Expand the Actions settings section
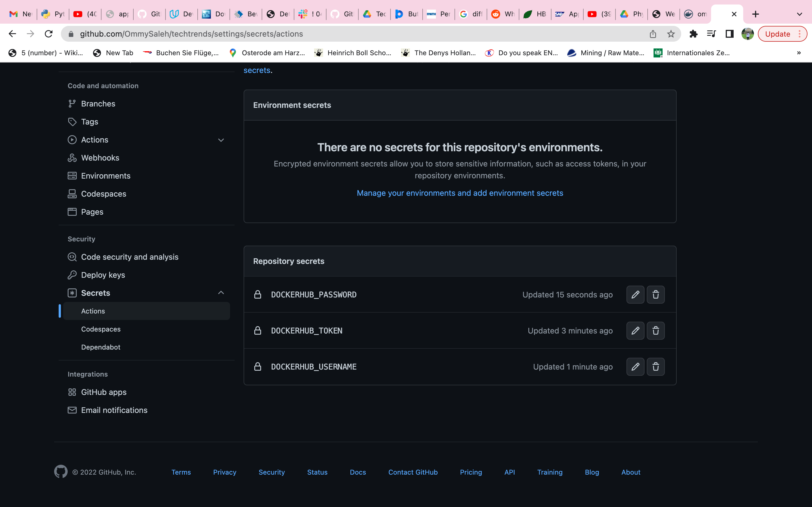 click(221, 140)
